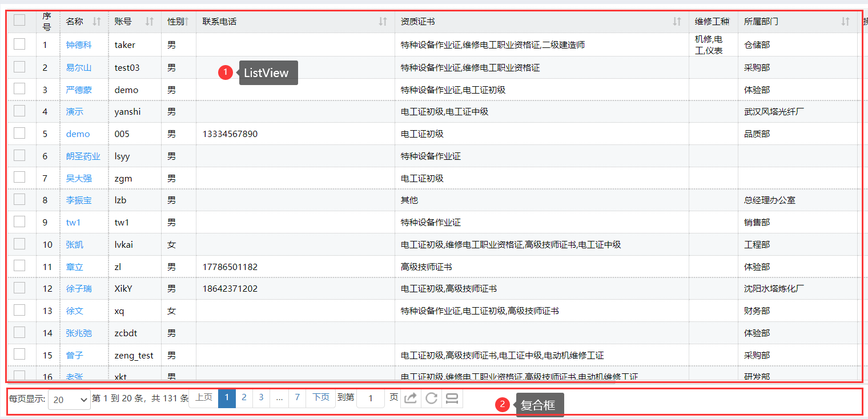Image resolution: width=868 pixels, height=419 pixels.
Task: Open the 严德蒙 name link
Action: pos(79,90)
